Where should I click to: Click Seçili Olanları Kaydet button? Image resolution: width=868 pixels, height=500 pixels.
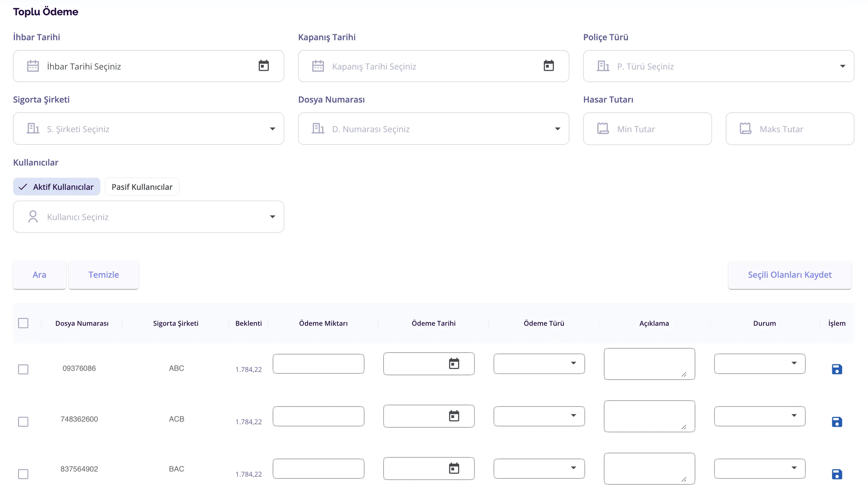[789, 275]
